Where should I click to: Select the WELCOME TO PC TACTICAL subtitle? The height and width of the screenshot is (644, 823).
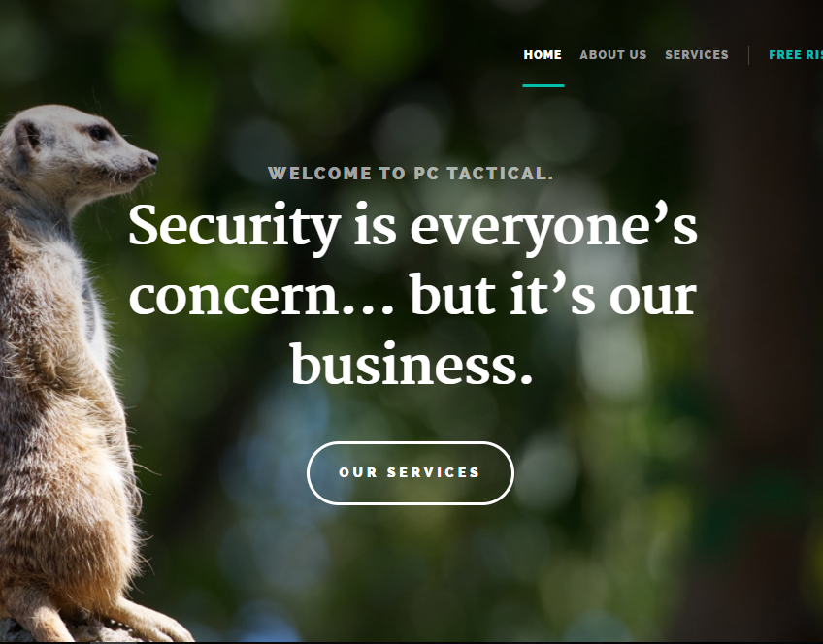pyautogui.click(x=411, y=174)
